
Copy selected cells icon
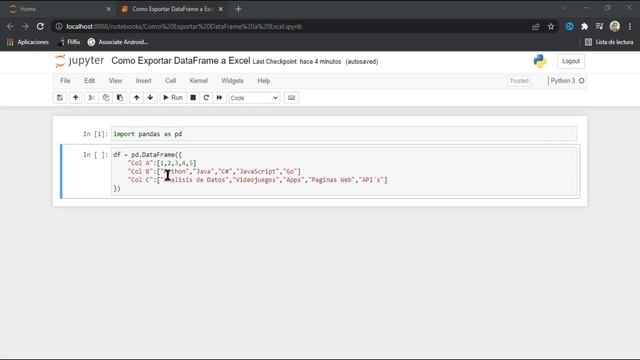[x=106, y=98]
